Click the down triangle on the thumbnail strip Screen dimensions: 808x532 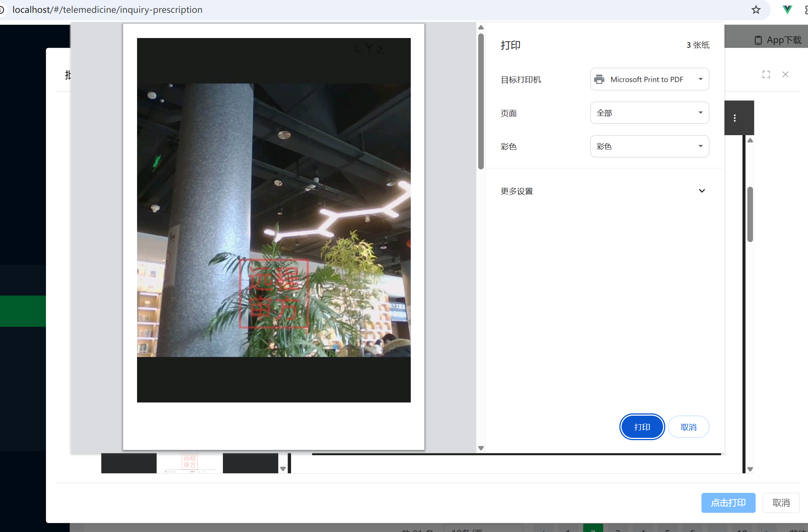[283, 469]
